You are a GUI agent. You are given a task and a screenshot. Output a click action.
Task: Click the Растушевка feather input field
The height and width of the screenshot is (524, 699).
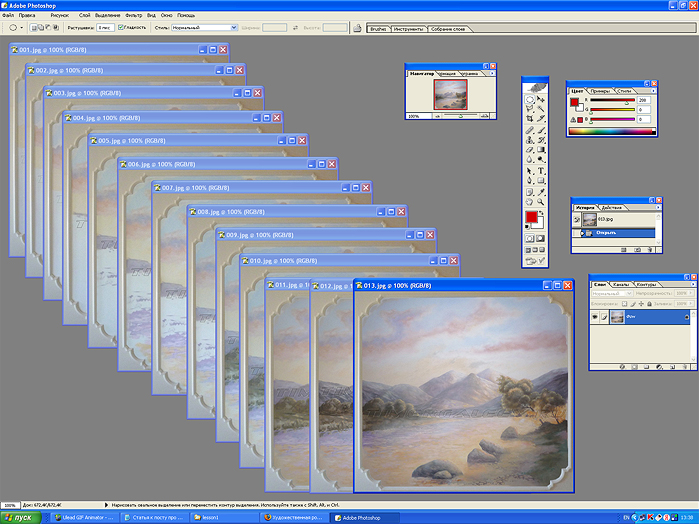pyautogui.click(x=106, y=28)
